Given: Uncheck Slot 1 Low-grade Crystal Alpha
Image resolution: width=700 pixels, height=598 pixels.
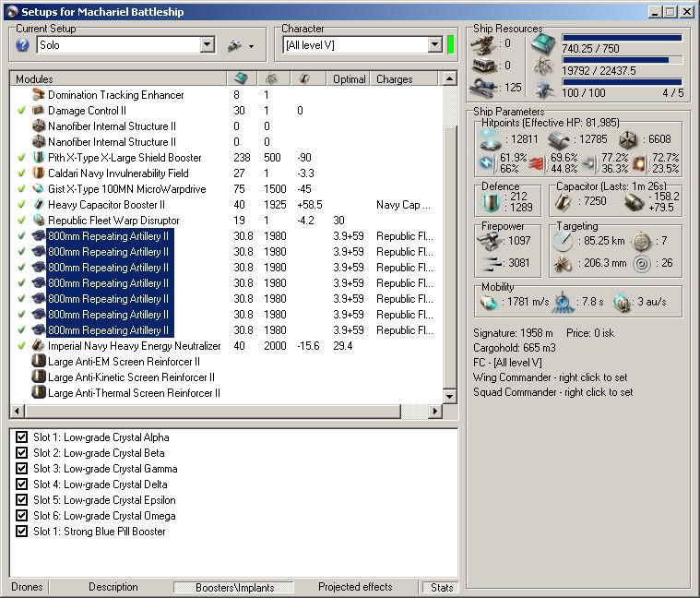Looking at the screenshot, I should coord(22,437).
